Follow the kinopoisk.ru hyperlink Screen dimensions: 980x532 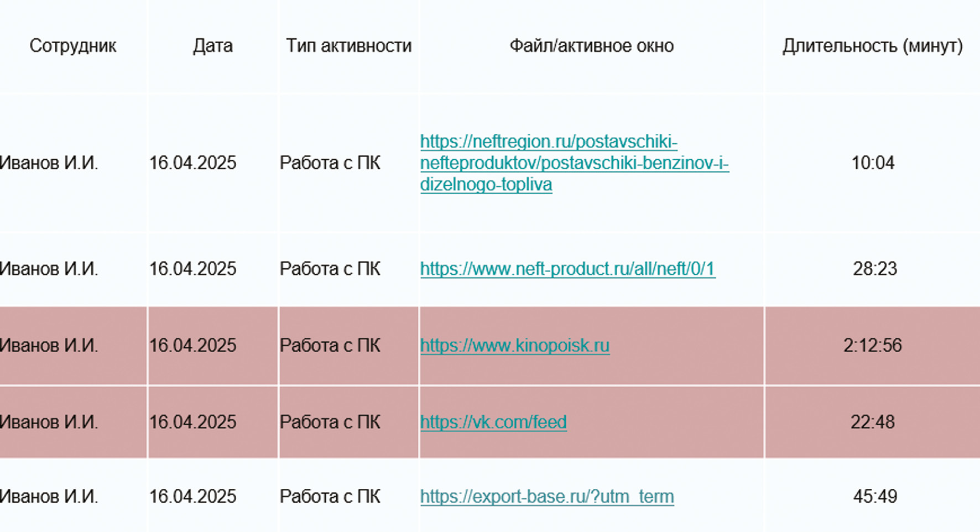click(x=514, y=346)
